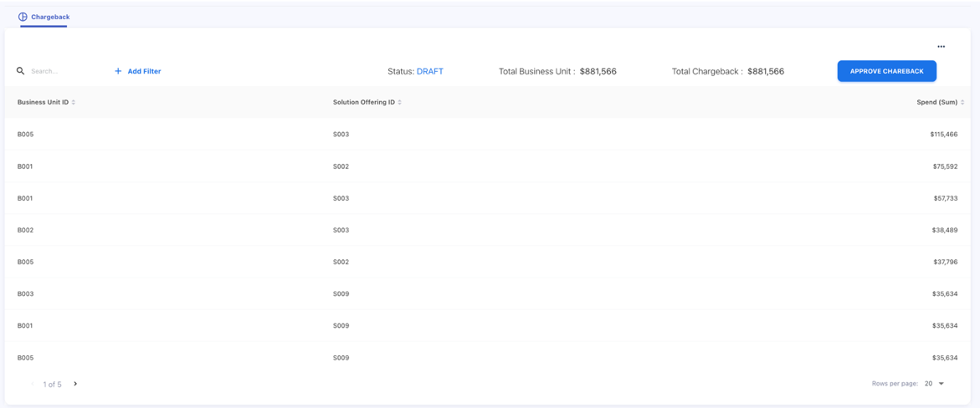Click the Add Filter link
The width and height of the screenshot is (980, 408).
144,71
